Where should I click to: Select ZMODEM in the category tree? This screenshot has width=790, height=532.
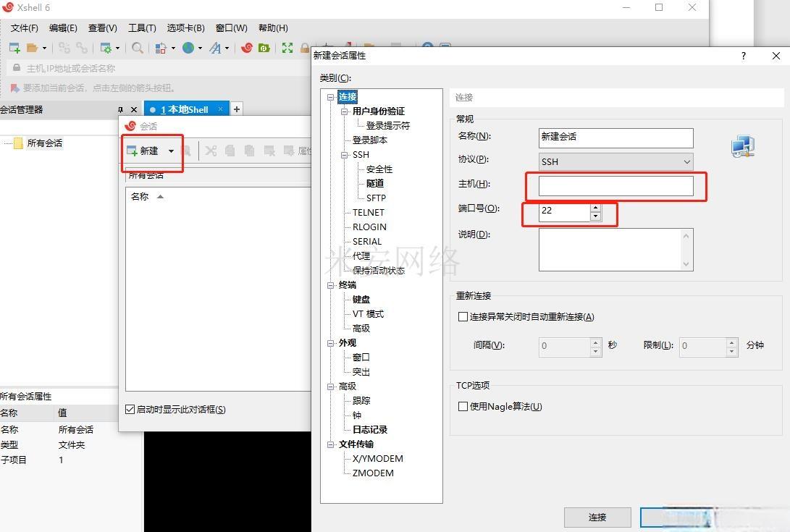click(373, 473)
